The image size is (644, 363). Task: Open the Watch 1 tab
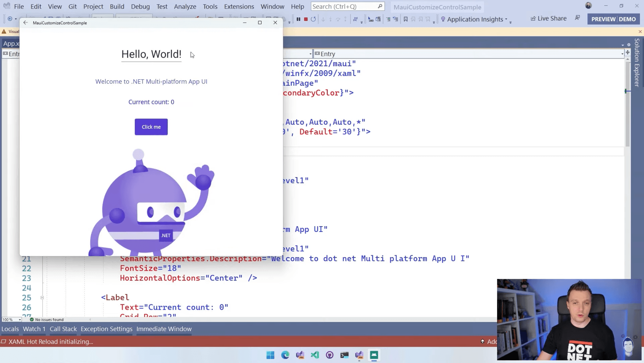click(x=34, y=329)
